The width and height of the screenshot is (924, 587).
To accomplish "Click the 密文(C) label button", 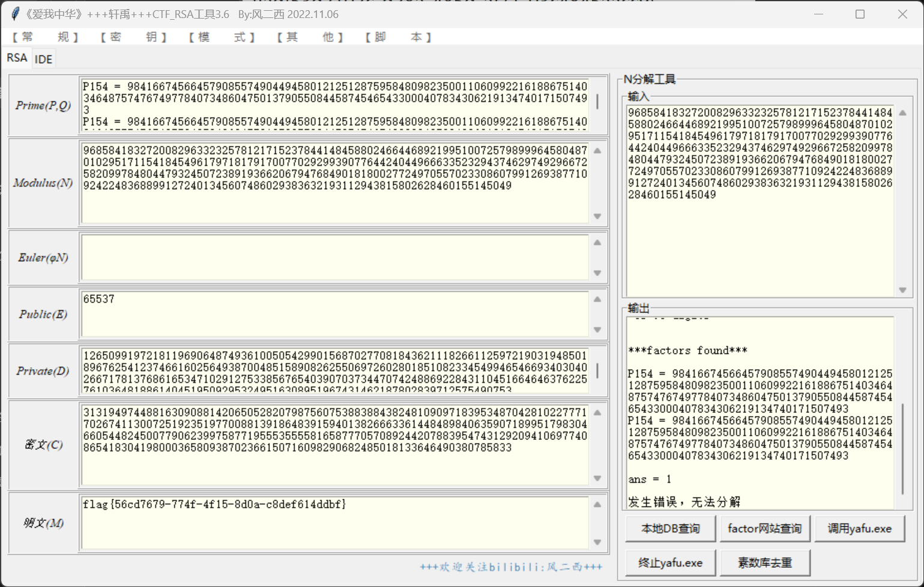I will tap(43, 445).
